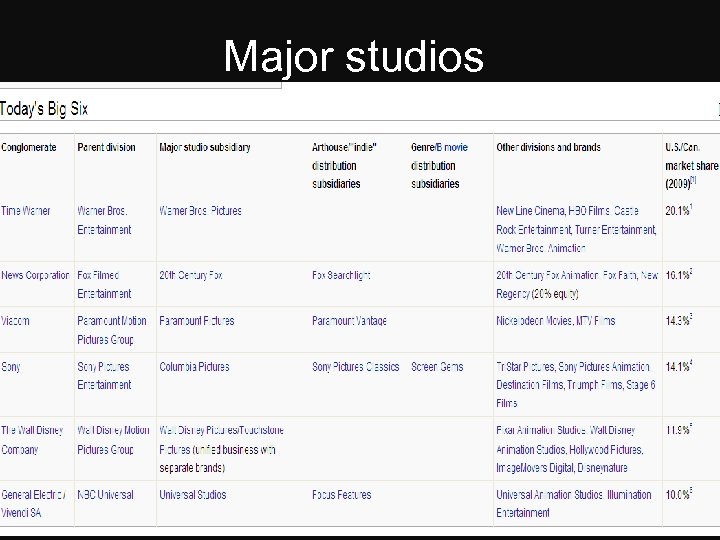720x540 pixels.
Task: Select the 14.3% market share value
Action: [x=679, y=320]
